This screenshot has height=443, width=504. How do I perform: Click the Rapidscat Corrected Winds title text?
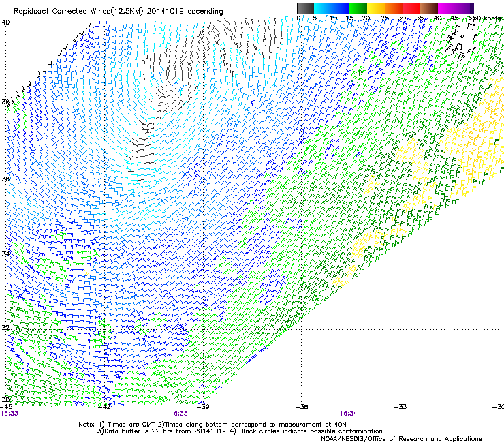click(x=119, y=12)
